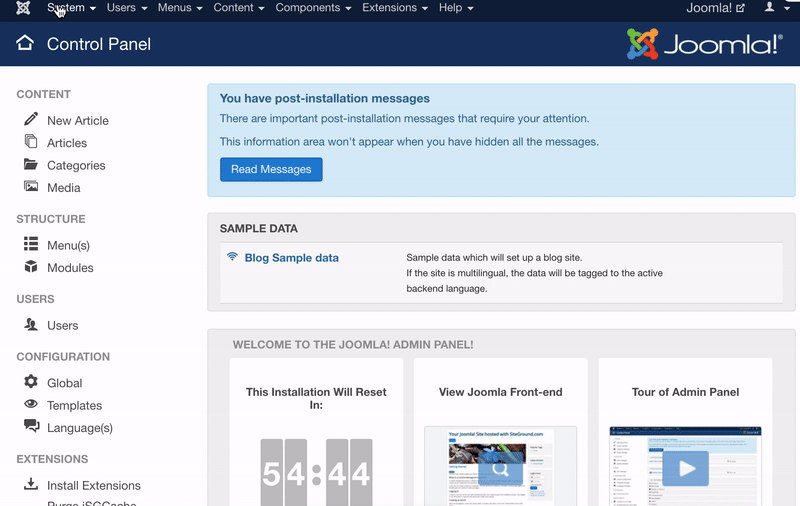Open View Joomla Front-end thumbnail
Image resolution: width=800 pixels, height=506 pixels.
(501, 466)
